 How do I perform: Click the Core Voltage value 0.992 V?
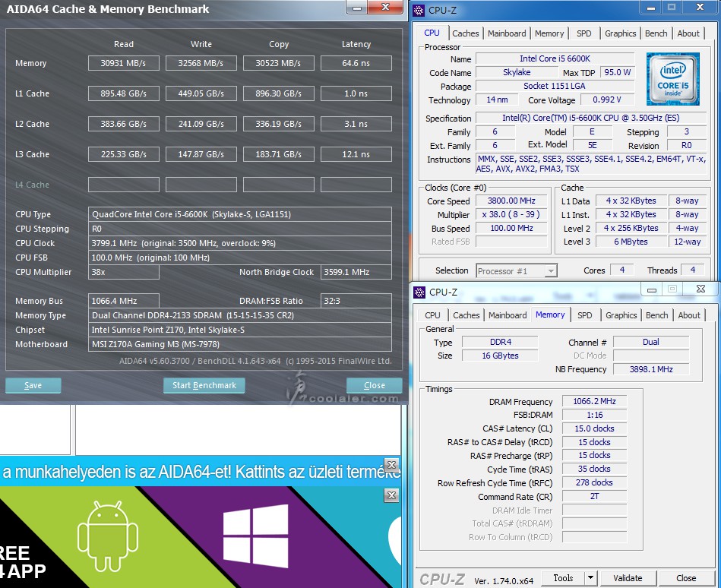[x=607, y=100]
